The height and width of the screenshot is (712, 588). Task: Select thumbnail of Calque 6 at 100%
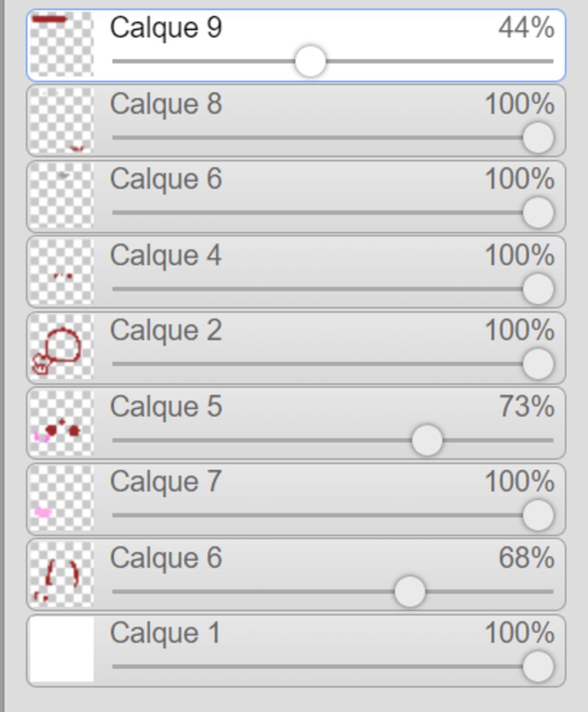click(x=61, y=196)
